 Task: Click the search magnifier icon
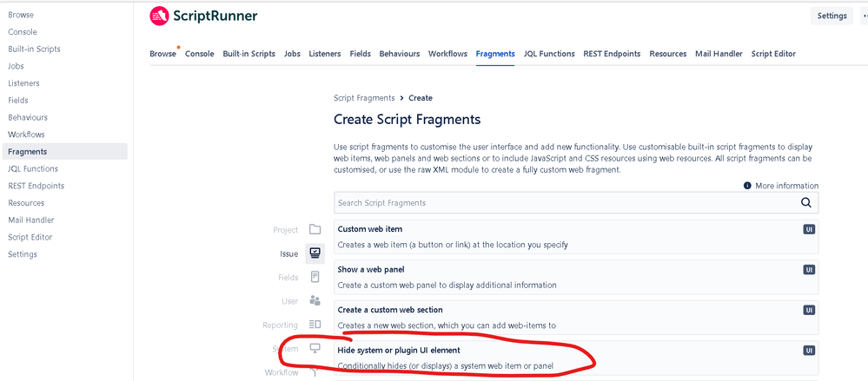806,202
